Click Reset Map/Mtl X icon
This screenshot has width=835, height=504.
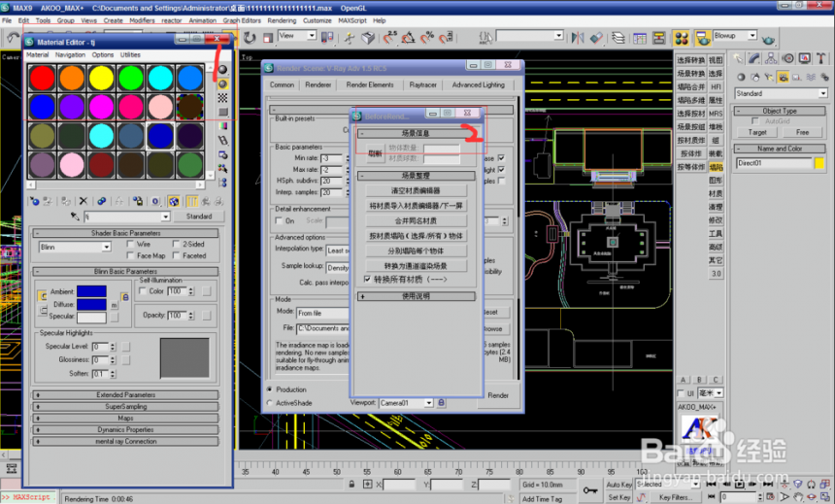pyautogui.click(x=83, y=201)
